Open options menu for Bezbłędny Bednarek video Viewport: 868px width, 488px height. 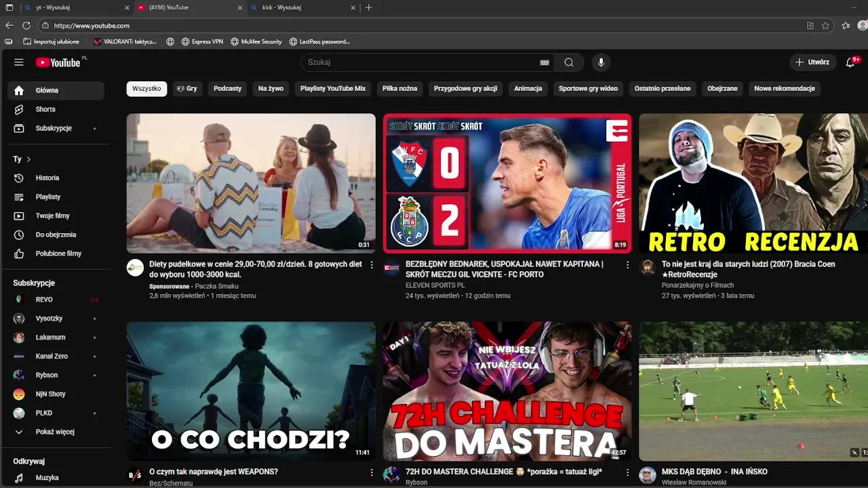coord(627,265)
